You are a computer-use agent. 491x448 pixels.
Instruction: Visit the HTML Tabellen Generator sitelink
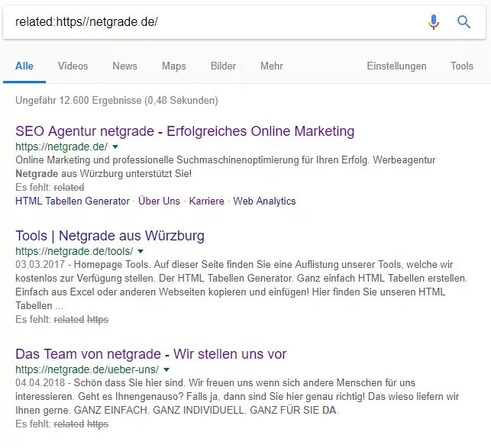click(x=73, y=201)
